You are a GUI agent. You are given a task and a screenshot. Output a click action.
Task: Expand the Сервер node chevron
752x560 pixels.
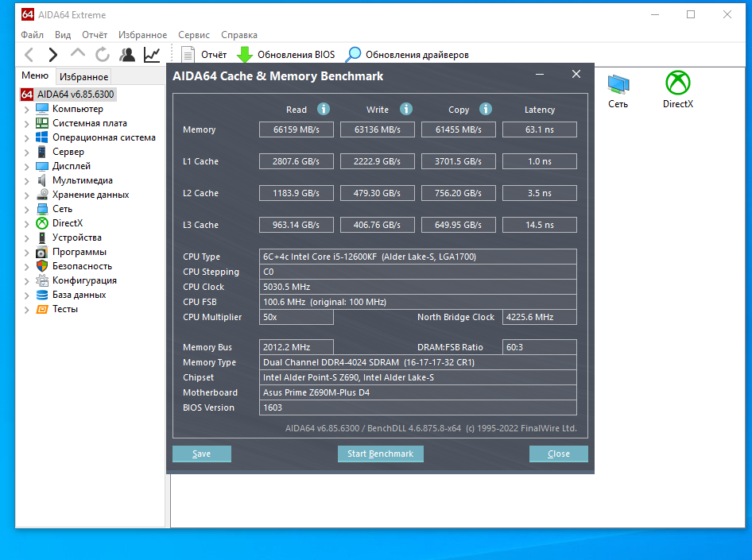[x=27, y=153]
